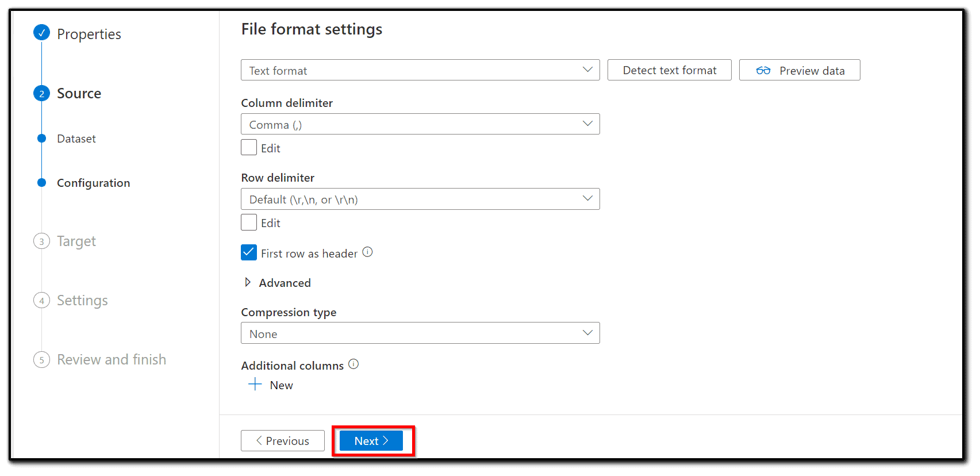Click the completed checkmark icon for Properties step
This screenshot has width=980, height=476.
41,33
